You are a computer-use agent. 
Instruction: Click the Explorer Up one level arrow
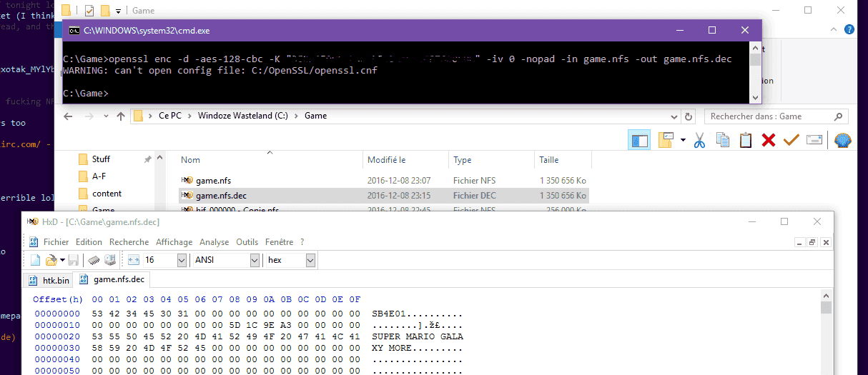pos(121,116)
